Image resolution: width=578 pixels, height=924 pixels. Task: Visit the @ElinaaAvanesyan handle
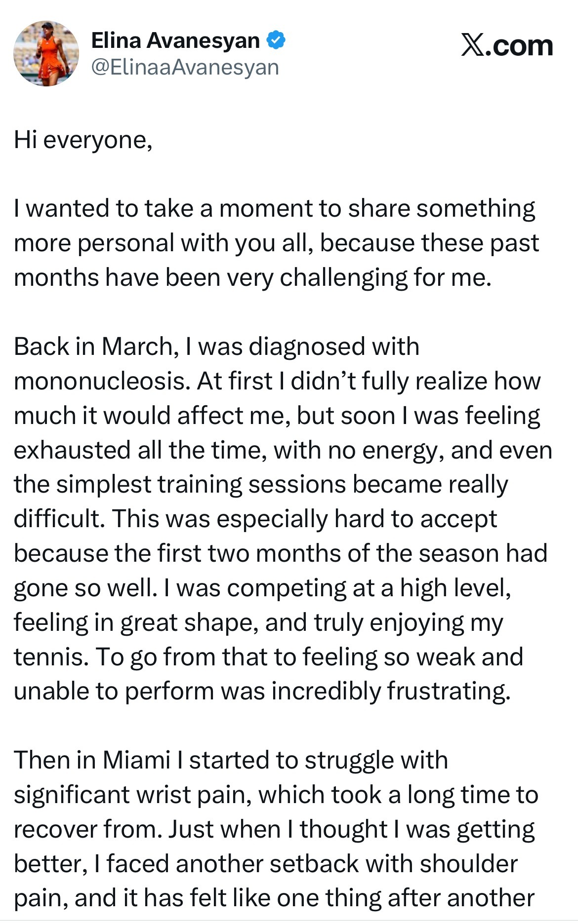coord(185,67)
